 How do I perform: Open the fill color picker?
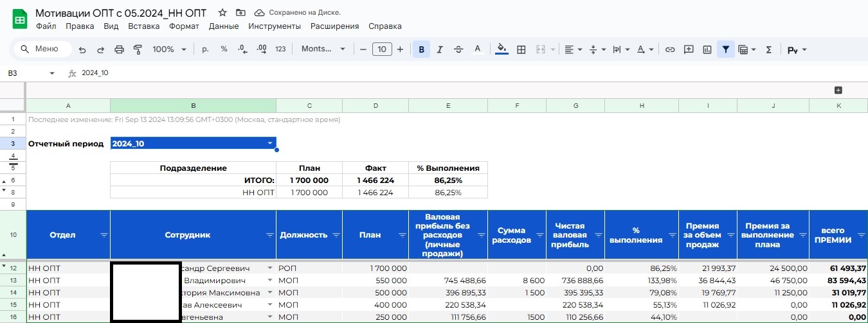coord(502,49)
